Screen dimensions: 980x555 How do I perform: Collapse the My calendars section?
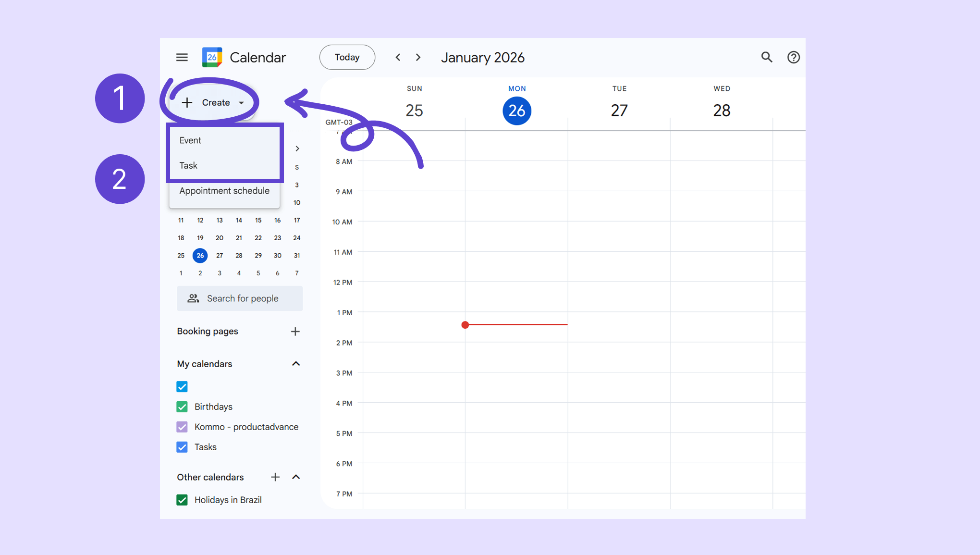click(x=296, y=364)
